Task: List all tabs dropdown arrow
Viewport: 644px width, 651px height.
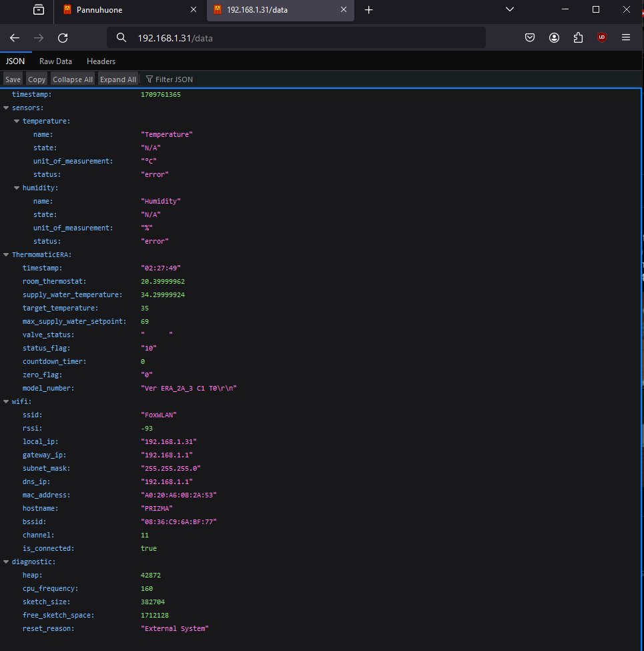Action: [x=510, y=9]
